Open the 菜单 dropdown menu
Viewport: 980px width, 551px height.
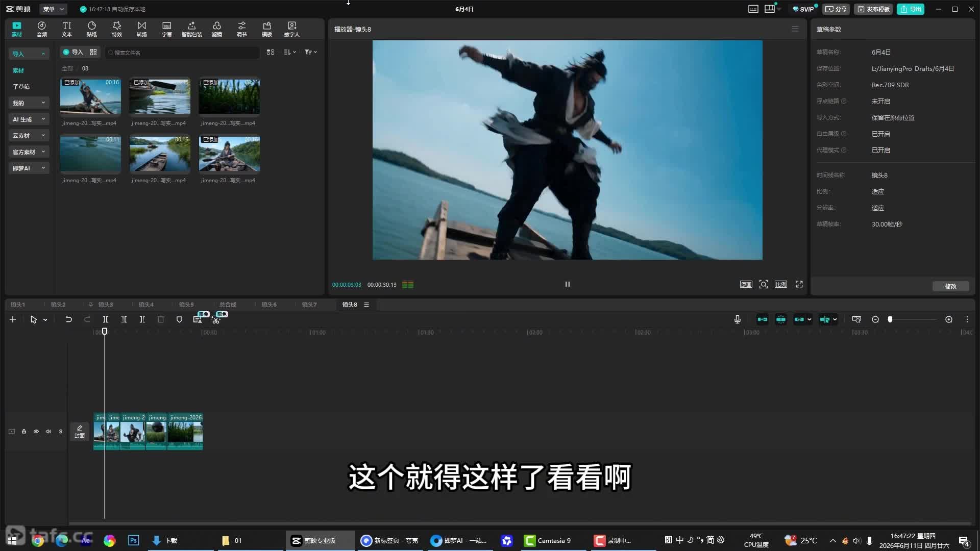pyautogui.click(x=53, y=9)
